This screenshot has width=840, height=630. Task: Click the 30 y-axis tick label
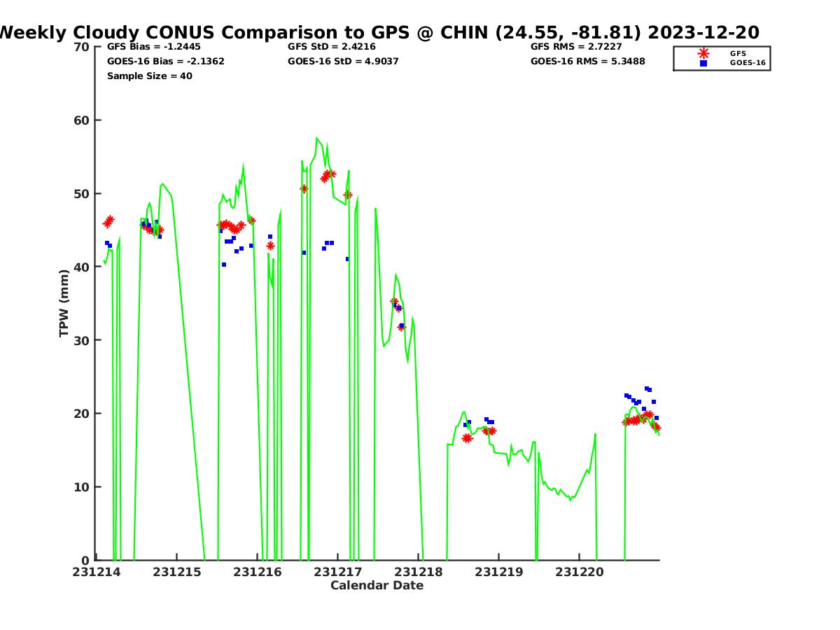point(82,340)
